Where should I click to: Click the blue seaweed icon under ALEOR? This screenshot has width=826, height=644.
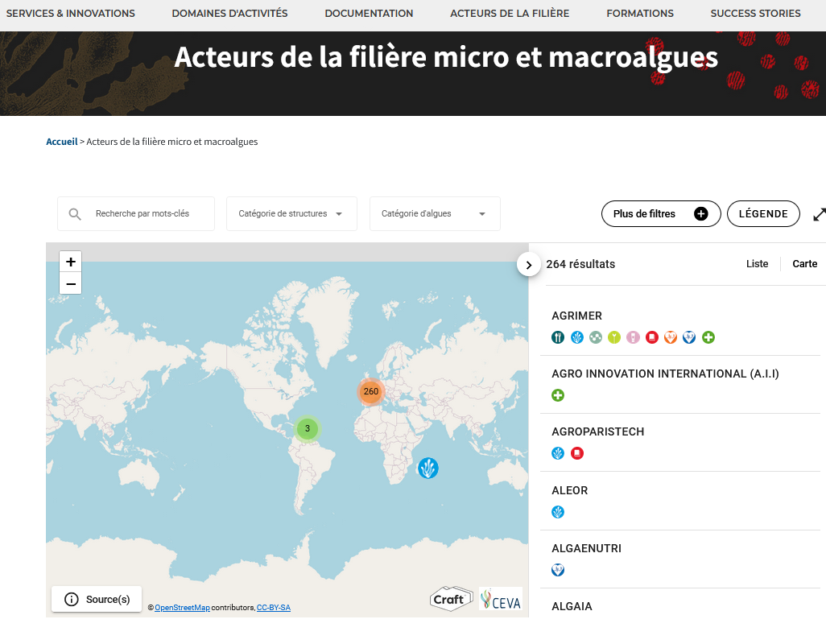(558, 512)
